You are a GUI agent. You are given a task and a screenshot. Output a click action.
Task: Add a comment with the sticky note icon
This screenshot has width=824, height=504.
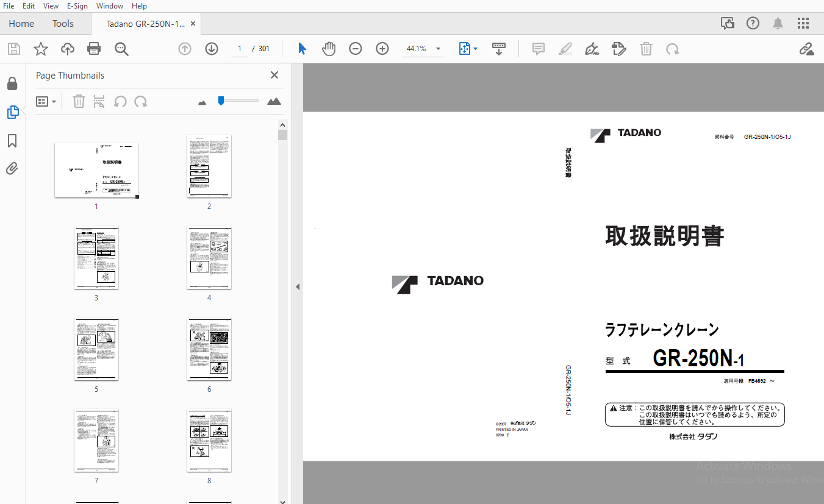[539, 49]
